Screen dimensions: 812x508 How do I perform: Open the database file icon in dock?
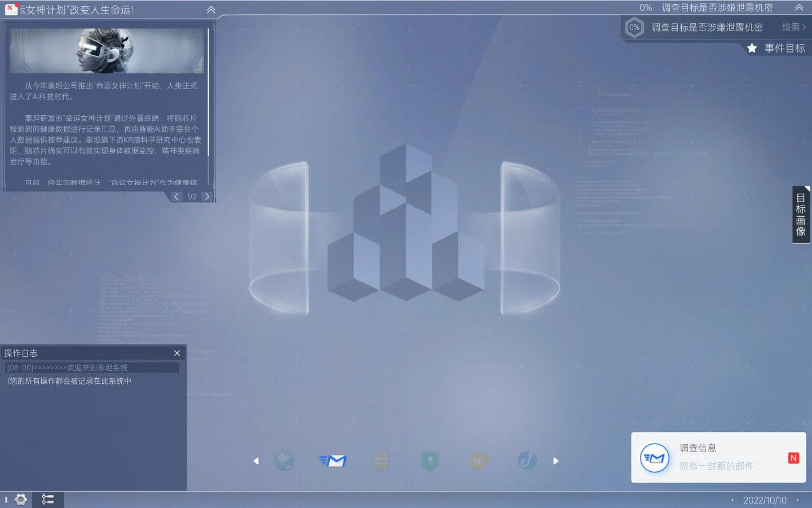(x=381, y=461)
